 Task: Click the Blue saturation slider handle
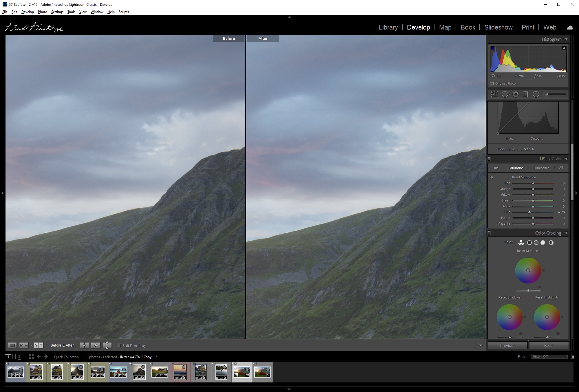[x=529, y=212]
